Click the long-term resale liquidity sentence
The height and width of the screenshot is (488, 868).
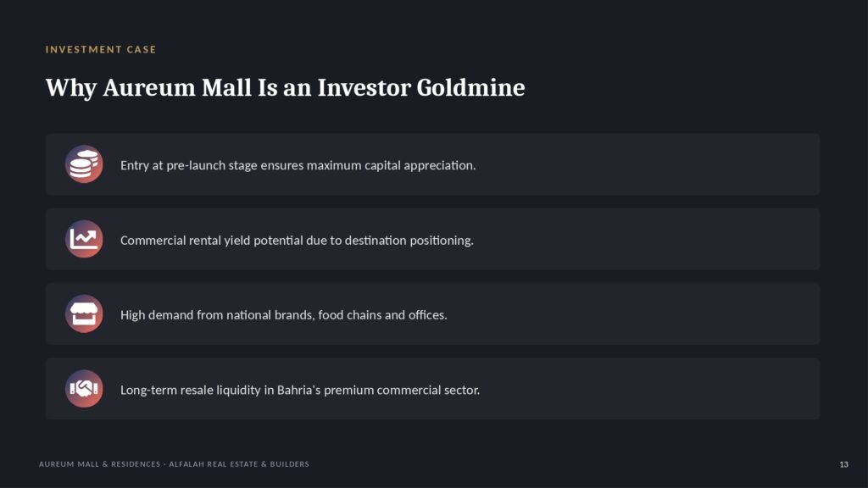tap(300, 390)
